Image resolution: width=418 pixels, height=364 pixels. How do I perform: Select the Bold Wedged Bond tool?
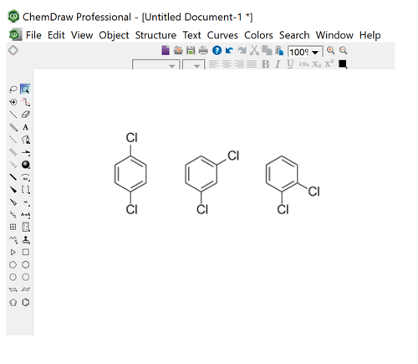click(x=13, y=190)
